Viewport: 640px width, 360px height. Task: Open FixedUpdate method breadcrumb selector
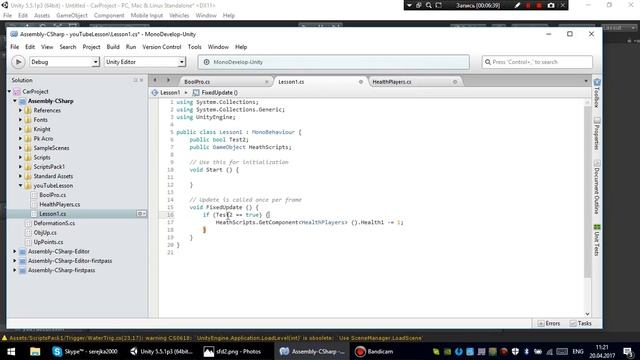point(215,93)
